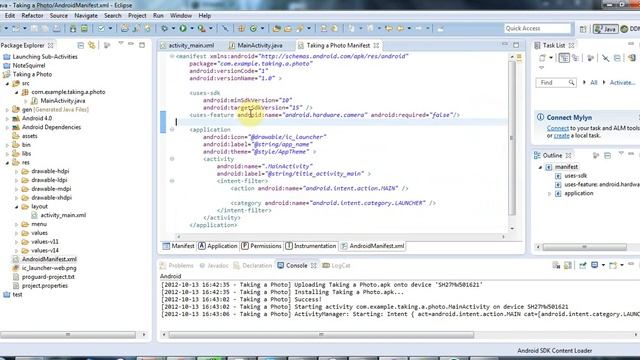Open the Navigate menu

click(x=86, y=16)
